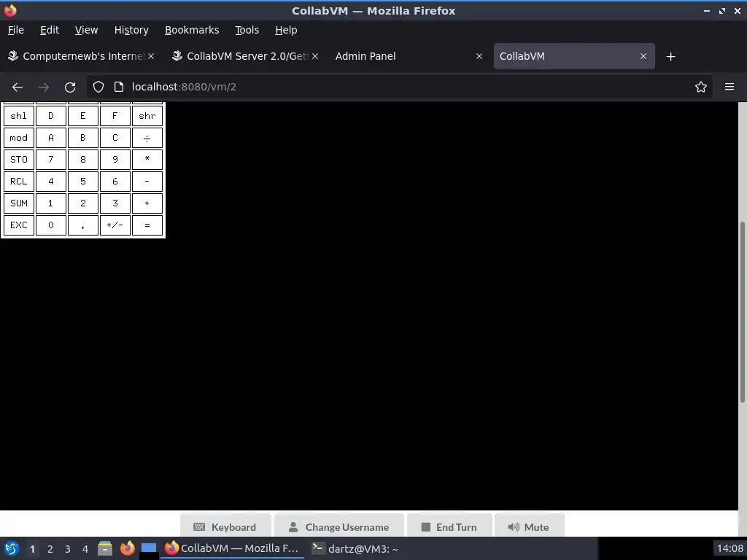
Task: Reload the current page
Action: [x=70, y=87]
